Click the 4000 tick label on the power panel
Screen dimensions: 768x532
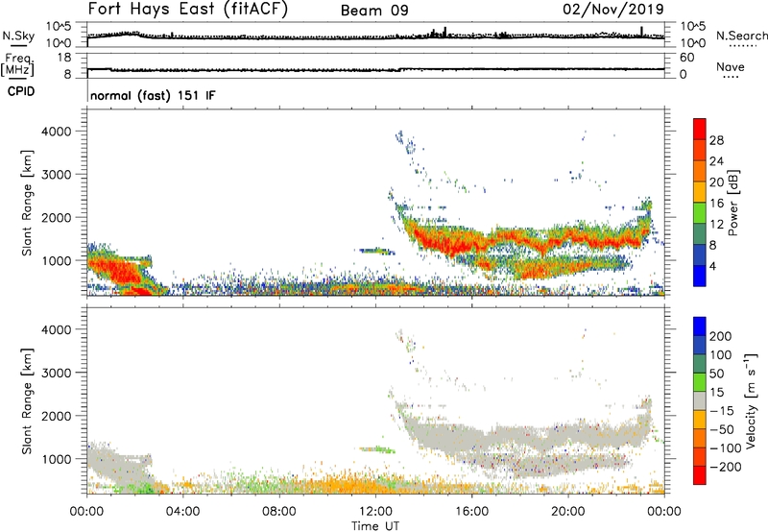(x=56, y=132)
